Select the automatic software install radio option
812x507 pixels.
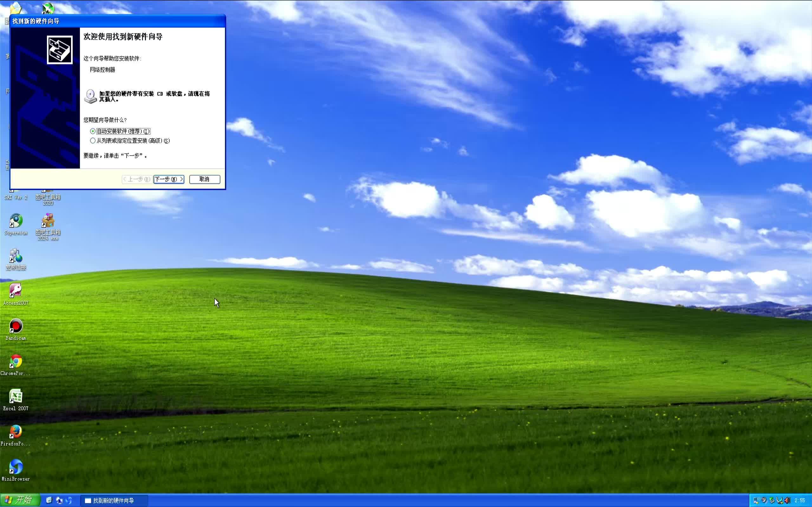(x=93, y=131)
